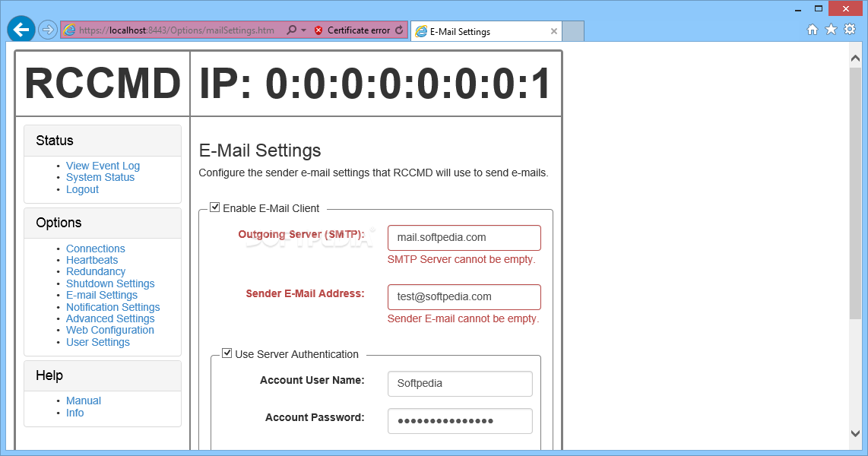Click the Help panel heading
The height and width of the screenshot is (456, 868).
click(49, 375)
